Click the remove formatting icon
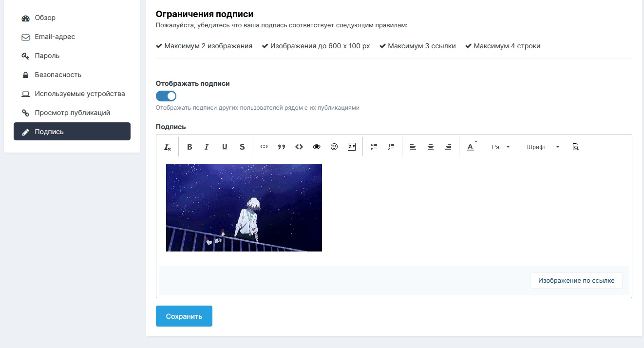The height and width of the screenshot is (348, 644). pyautogui.click(x=168, y=147)
